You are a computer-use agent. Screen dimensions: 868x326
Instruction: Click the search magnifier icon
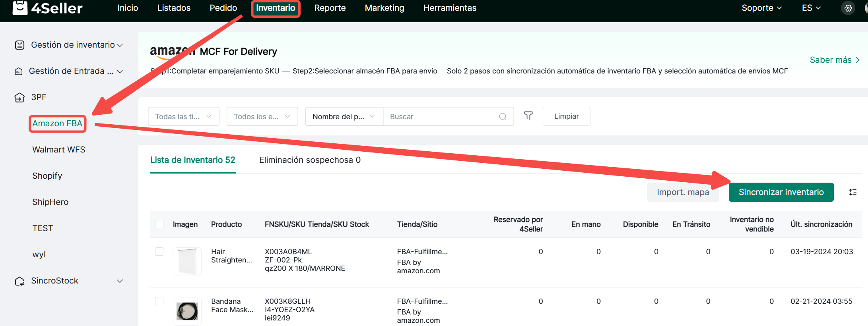click(x=503, y=116)
